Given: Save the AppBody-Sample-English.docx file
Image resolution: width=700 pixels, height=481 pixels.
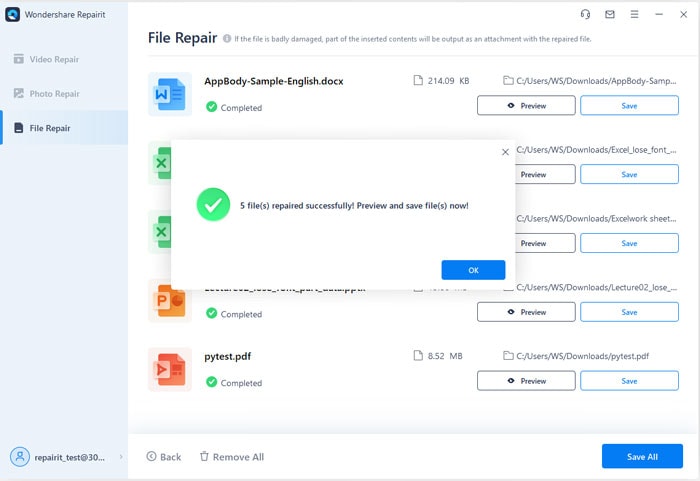Looking at the screenshot, I should point(629,106).
